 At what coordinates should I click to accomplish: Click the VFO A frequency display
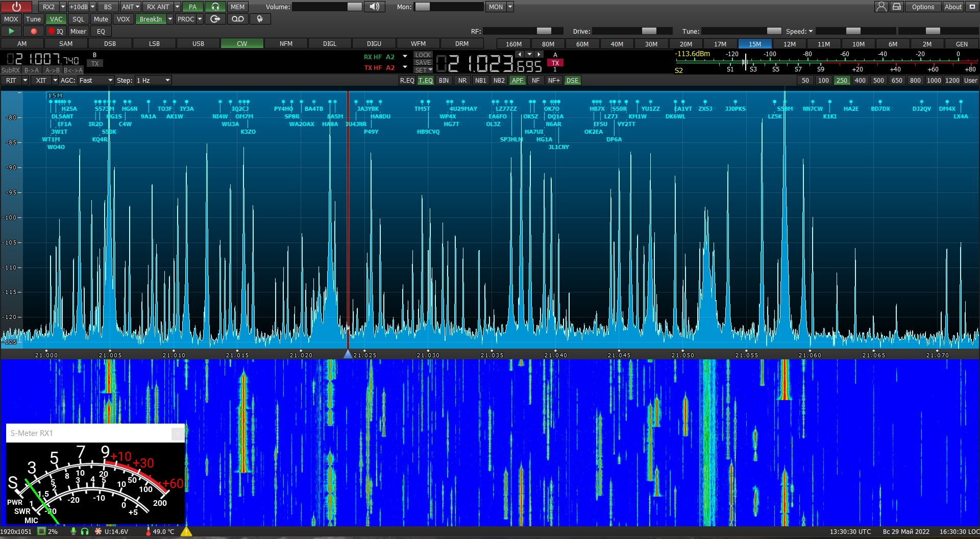point(488,64)
